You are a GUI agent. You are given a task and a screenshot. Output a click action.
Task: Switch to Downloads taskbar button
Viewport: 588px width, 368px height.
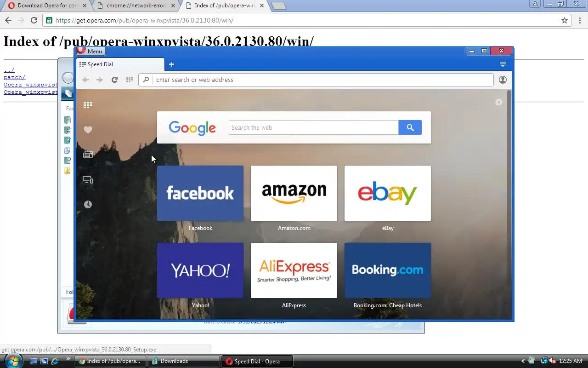point(184,361)
